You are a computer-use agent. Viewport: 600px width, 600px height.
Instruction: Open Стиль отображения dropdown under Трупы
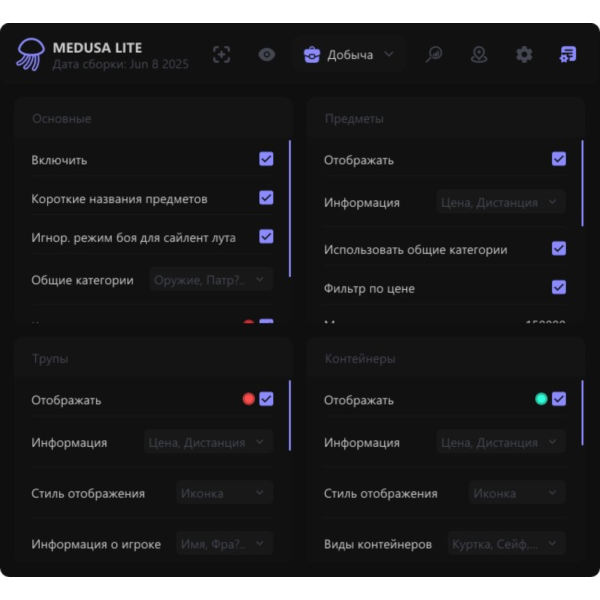(225, 493)
